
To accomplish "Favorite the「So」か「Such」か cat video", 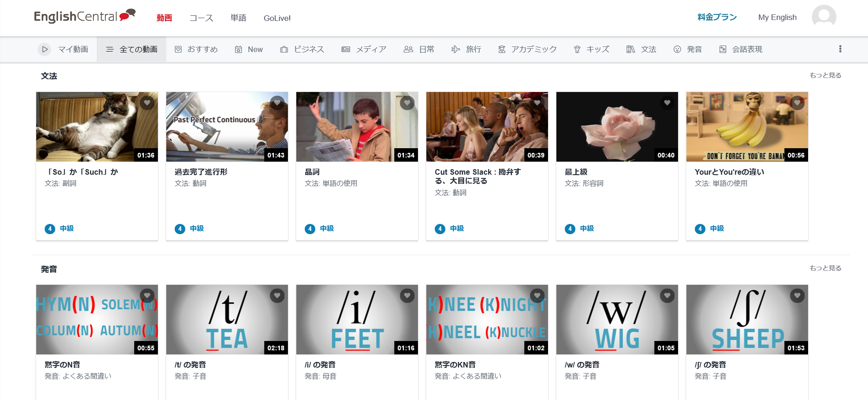I will coord(147,103).
